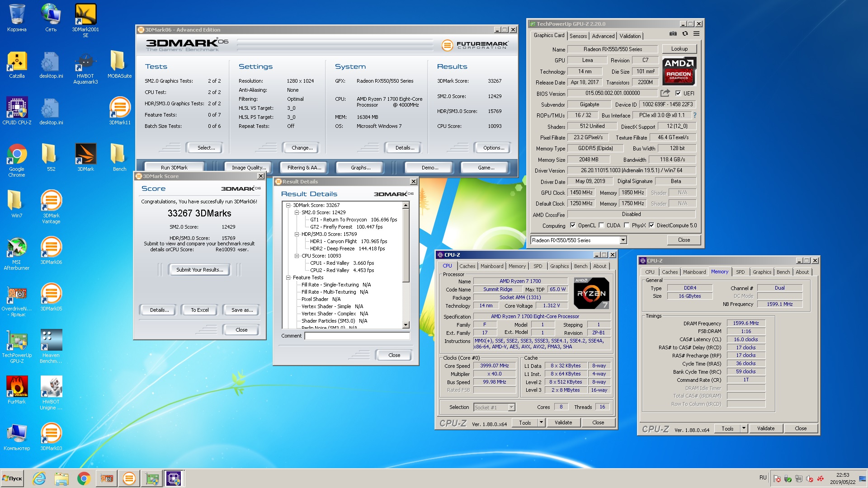Click the Comment input field in Result Details
The height and width of the screenshot is (488, 868).
tap(357, 336)
